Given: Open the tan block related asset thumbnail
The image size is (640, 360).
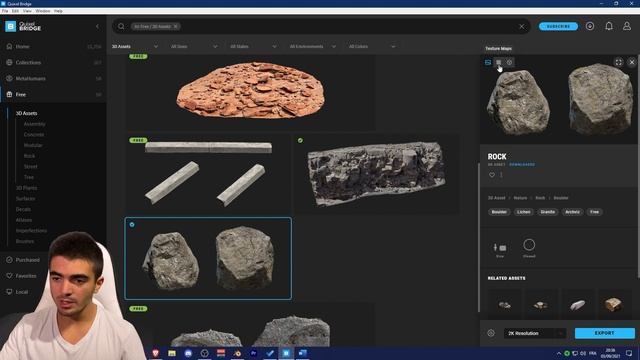Looking at the screenshot, I should 613,304.
